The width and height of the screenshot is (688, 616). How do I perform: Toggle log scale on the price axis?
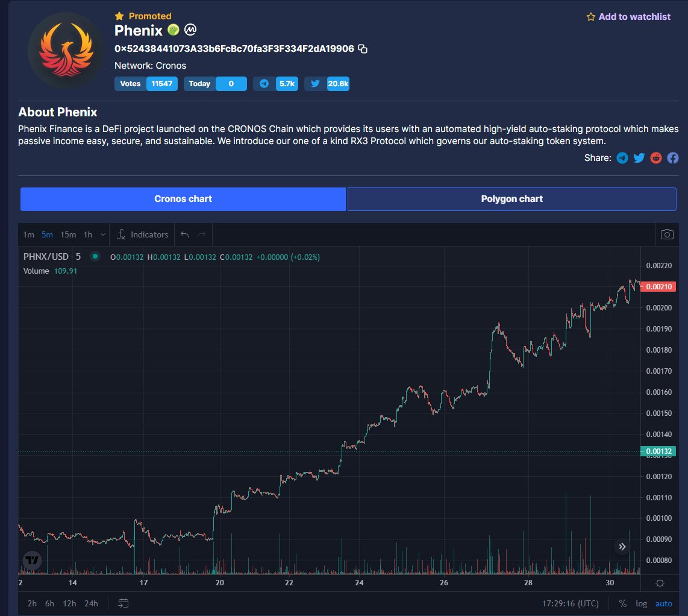pos(641,603)
